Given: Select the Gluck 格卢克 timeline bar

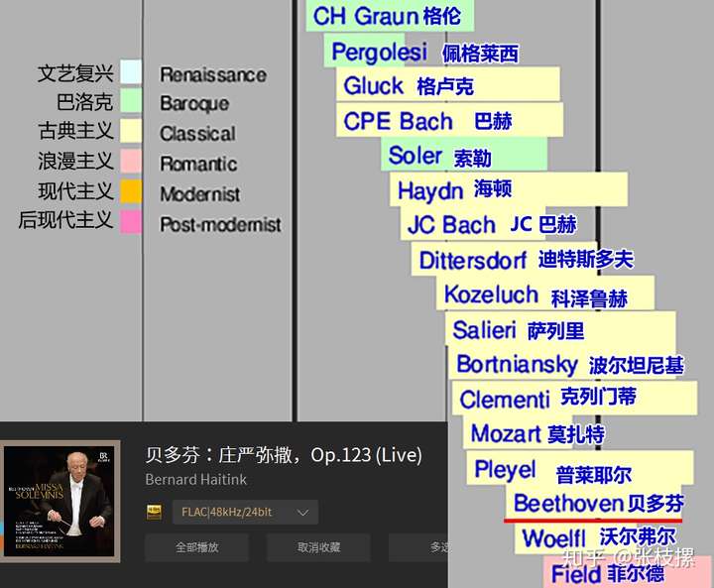Looking at the screenshot, I should click(448, 84).
